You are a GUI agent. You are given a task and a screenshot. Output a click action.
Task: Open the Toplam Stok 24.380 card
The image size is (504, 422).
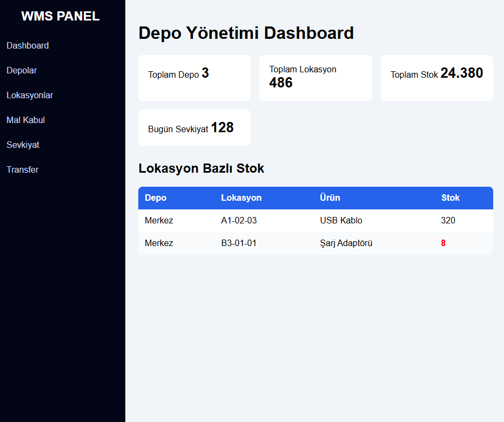436,78
